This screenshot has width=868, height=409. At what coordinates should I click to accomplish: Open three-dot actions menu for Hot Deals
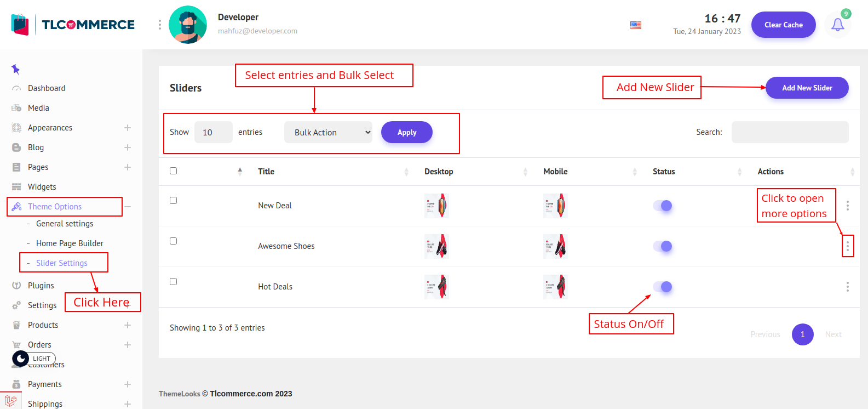pos(847,287)
